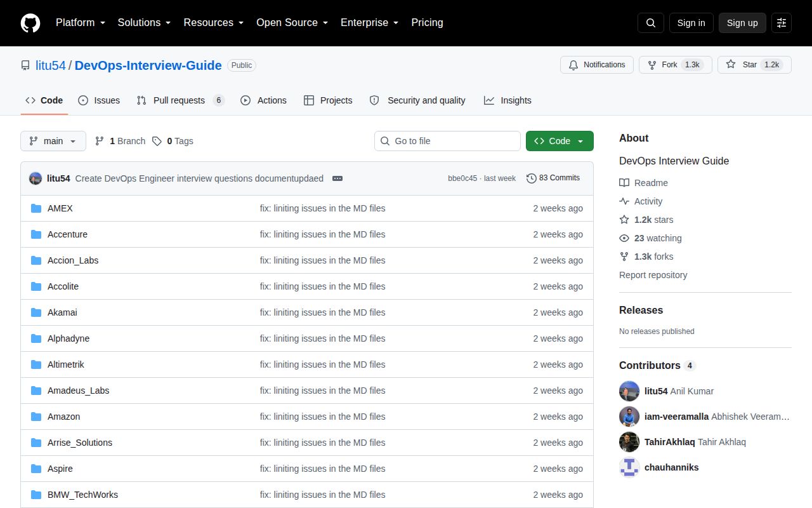Click the fork icon beside 1.3k forks

click(x=624, y=257)
